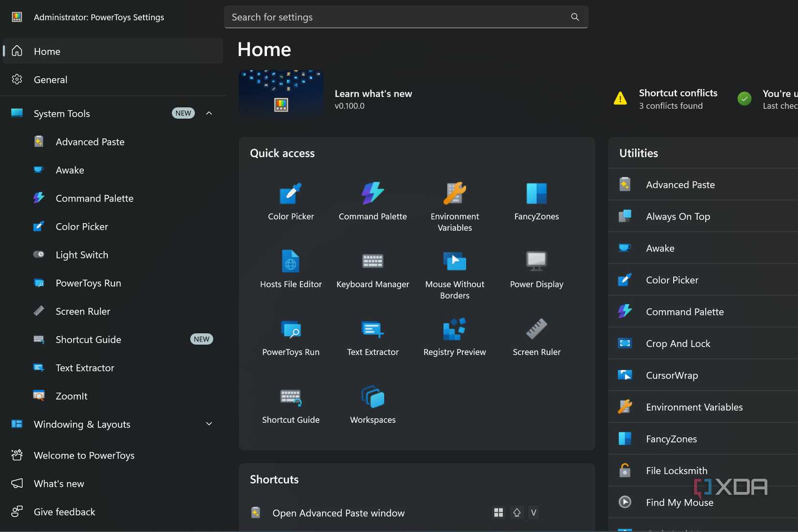This screenshot has width=798, height=532.
Task: Launch Command Palette tile in Quick access
Action: pos(372,202)
